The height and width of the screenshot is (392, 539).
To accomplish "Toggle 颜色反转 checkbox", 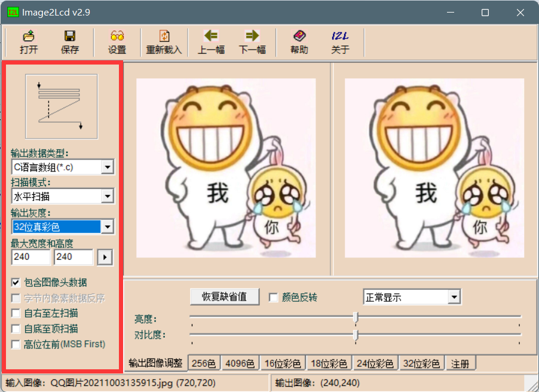I will 273,298.
